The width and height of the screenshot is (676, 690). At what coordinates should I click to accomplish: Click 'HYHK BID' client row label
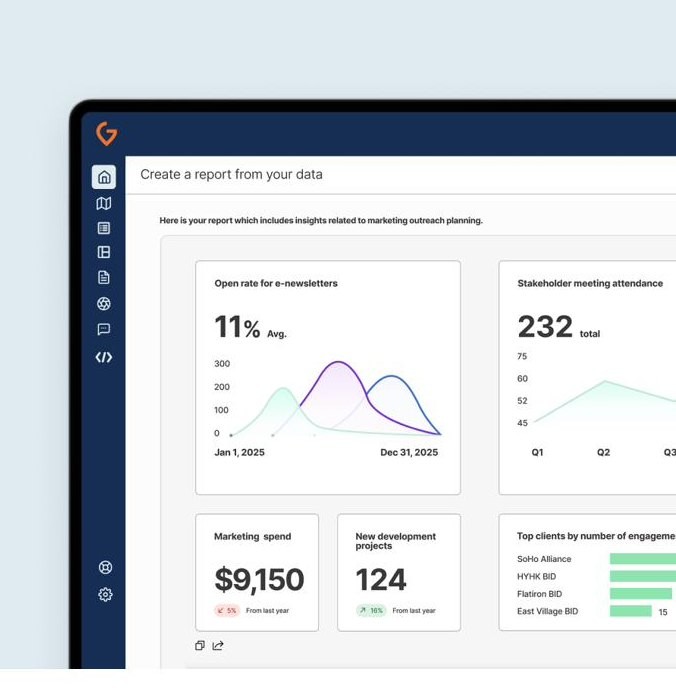click(536, 576)
